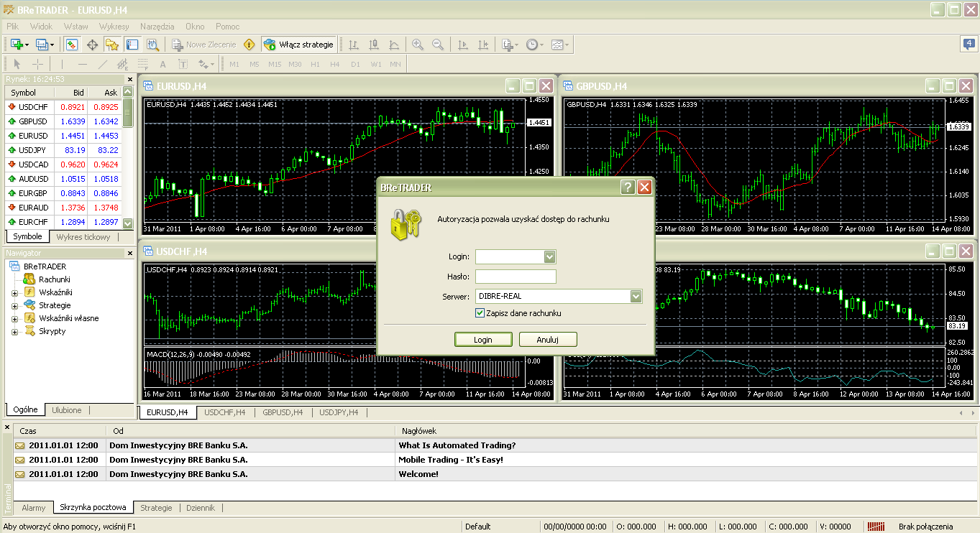This screenshot has height=533, width=980.
Task: Select the vertical line drawing tool
Action: coord(62,64)
